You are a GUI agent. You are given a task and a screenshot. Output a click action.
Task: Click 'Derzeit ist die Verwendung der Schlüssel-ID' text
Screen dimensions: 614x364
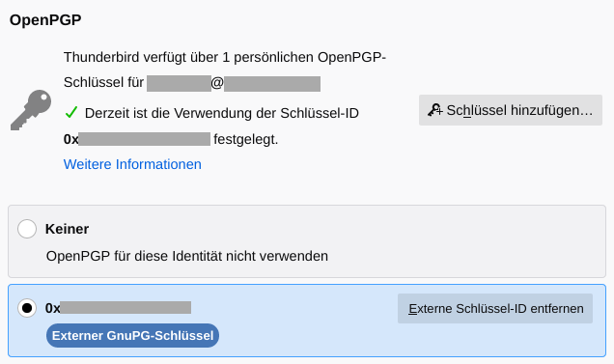pyautogui.click(x=222, y=113)
